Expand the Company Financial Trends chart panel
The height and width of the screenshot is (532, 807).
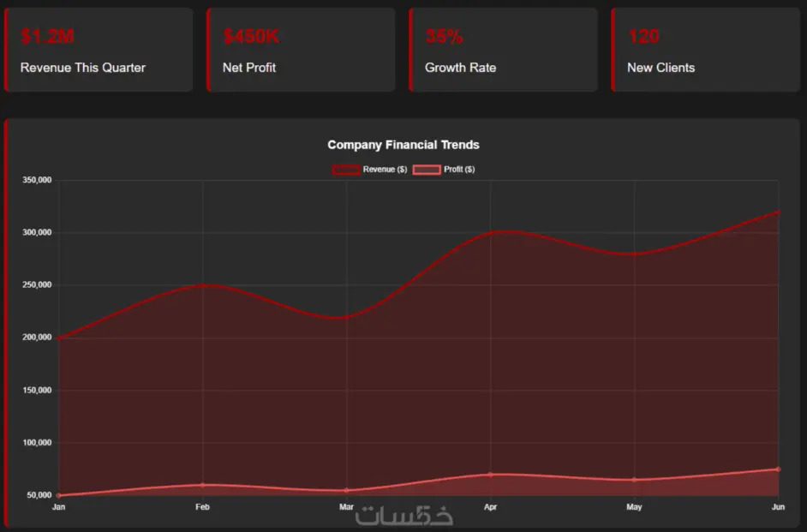click(x=403, y=321)
